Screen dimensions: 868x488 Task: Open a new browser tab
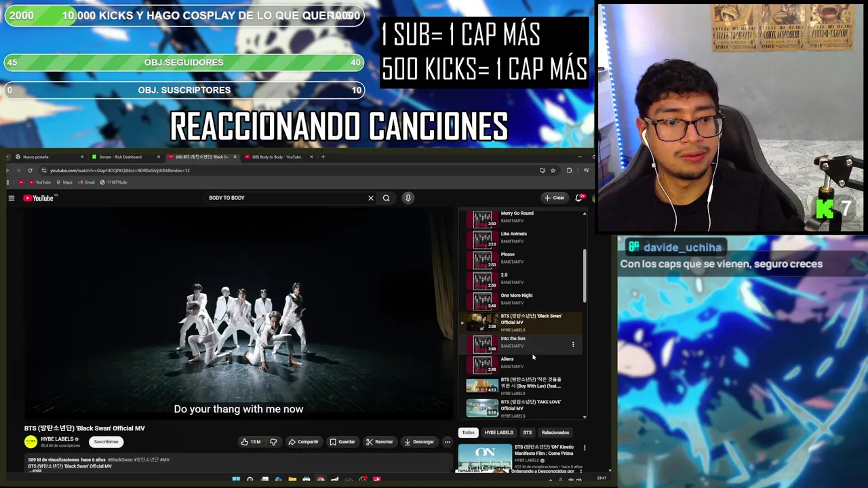pos(323,157)
